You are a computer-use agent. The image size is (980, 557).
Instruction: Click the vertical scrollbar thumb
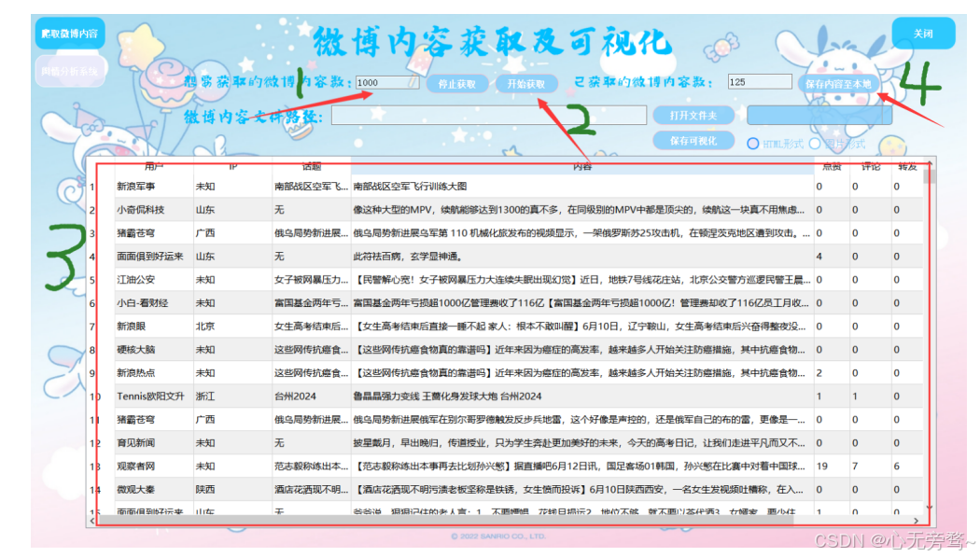(930, 176)
